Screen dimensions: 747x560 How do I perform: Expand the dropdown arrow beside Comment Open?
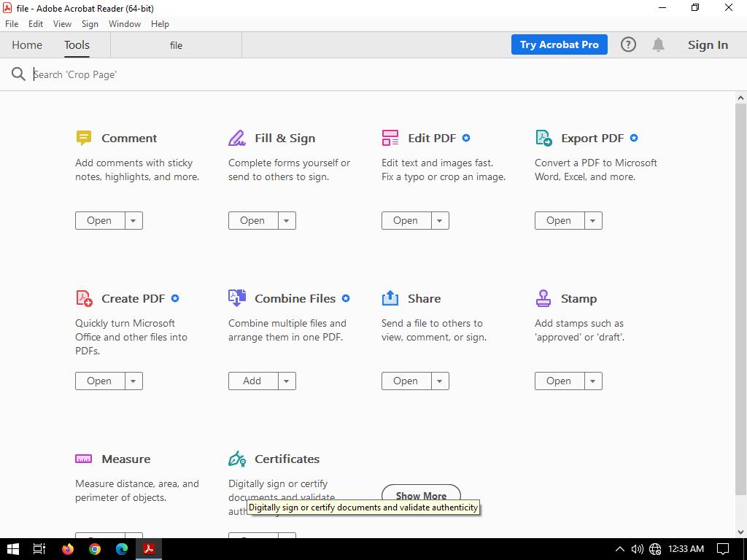point(133,220)
